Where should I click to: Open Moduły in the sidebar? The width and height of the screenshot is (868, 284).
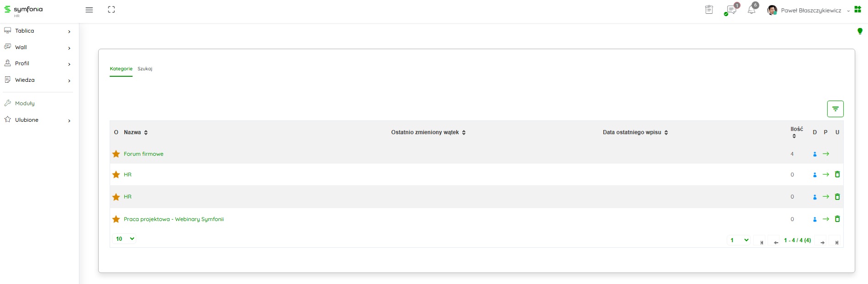[x=25, y=103]
